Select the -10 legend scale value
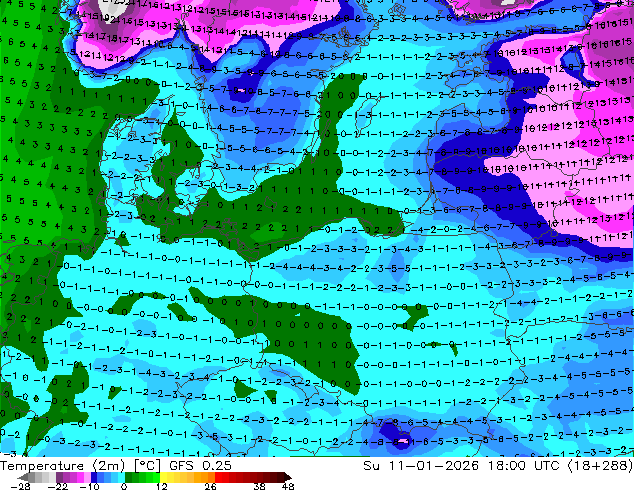634x490 pixels. coord(90,486)
